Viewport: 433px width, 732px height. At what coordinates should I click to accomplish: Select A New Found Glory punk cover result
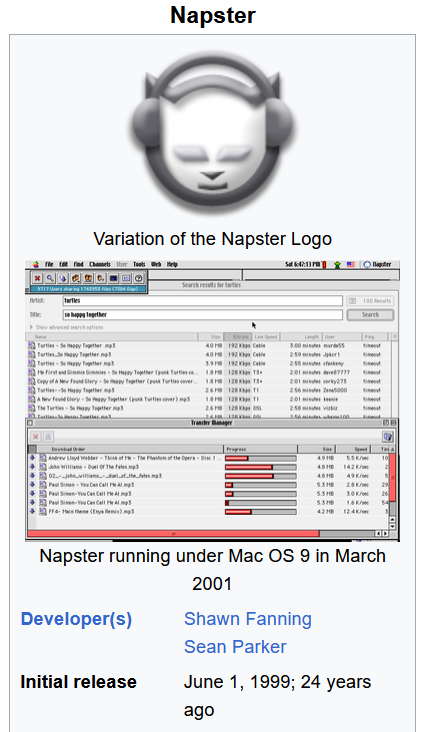(208, 399)
